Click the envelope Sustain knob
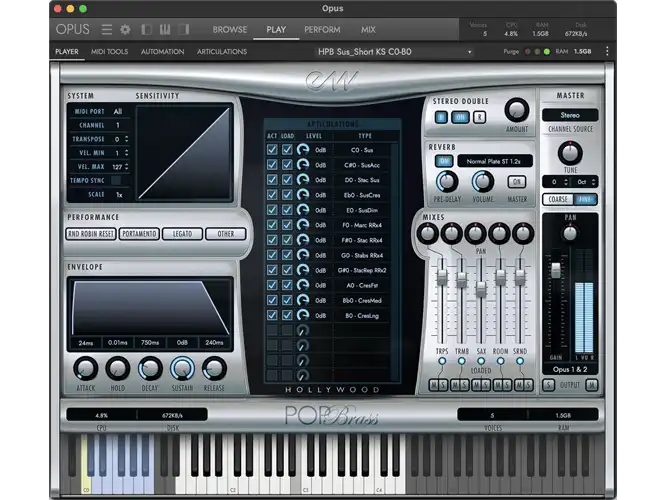This screenshot has height=500, width=667. 182,369
